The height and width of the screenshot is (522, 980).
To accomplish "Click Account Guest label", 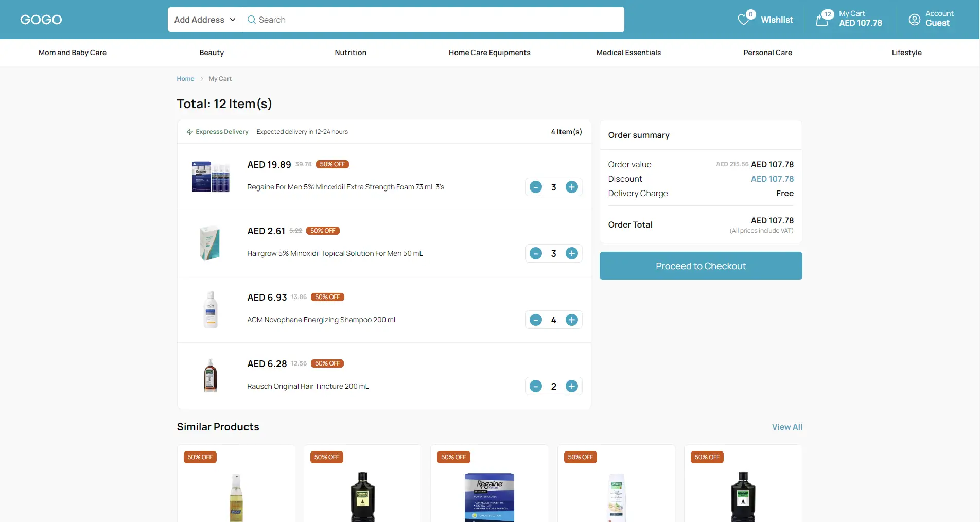I will coord(939,19).
